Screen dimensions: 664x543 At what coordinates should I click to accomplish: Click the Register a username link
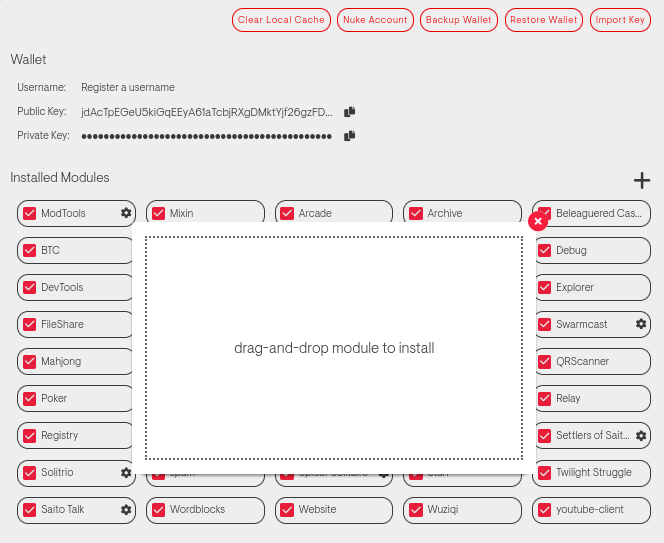[x=128, y=88]
